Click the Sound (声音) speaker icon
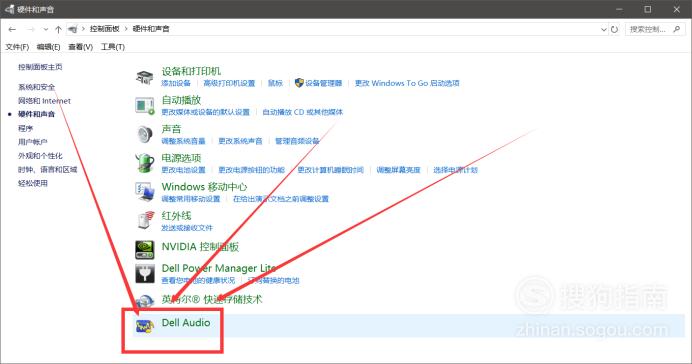Screen dimensions: 692x364 (144, 134)
